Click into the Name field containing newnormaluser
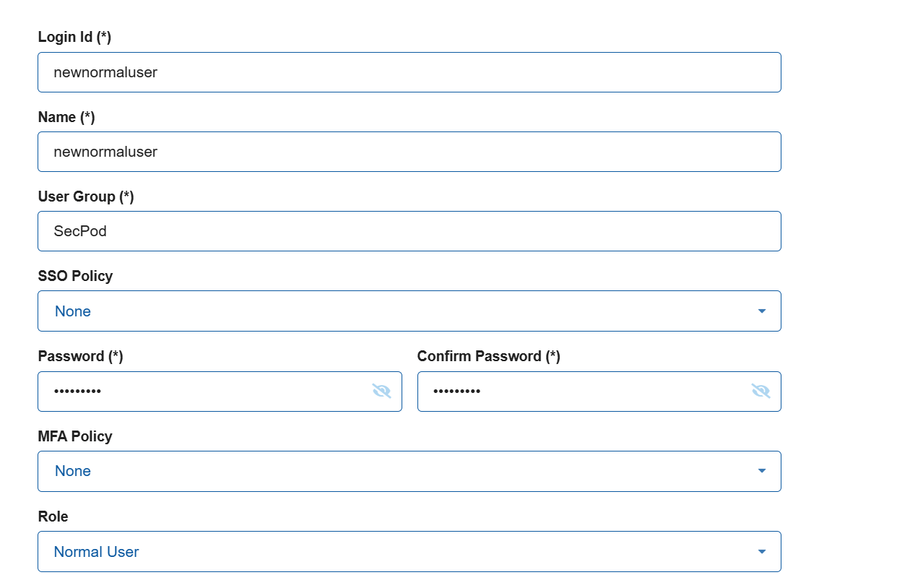The height and width of the screenshot is (588, 910). [409, 152]
